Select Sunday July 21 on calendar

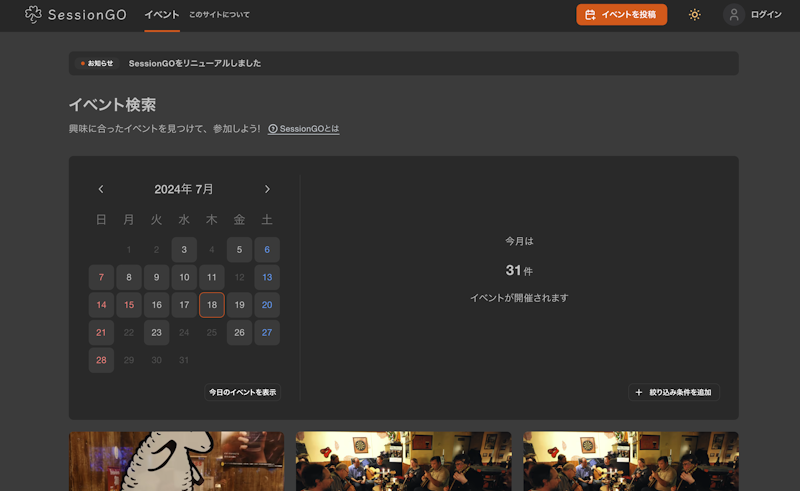[x=101, y=332]
